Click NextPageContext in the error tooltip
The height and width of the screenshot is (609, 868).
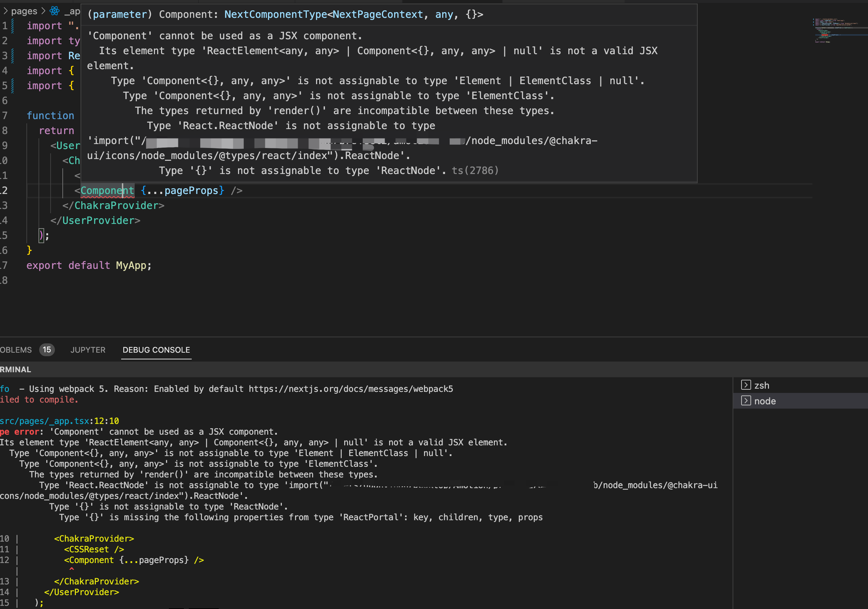378,14
